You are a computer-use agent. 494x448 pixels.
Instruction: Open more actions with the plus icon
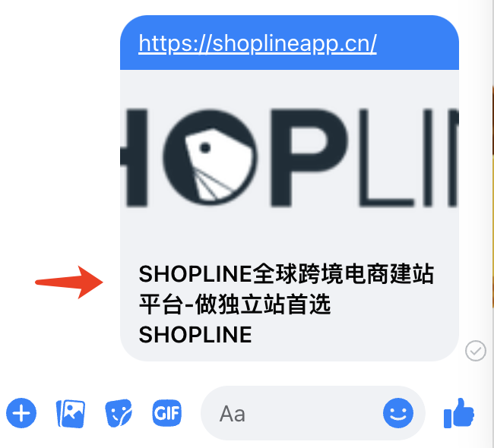click(21, 413)
